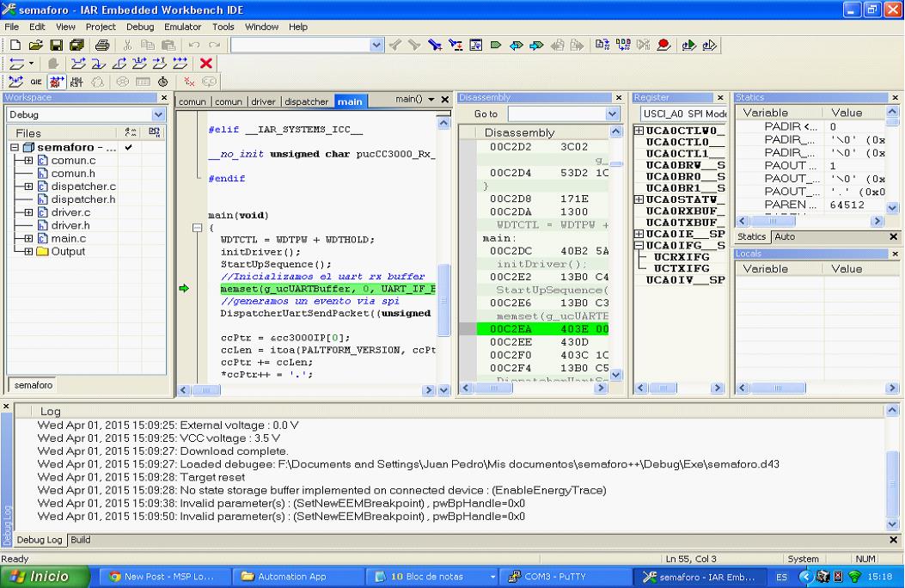Click the Step Out icon
This screenshot has height=588, width=905.
tap(119, 64)
